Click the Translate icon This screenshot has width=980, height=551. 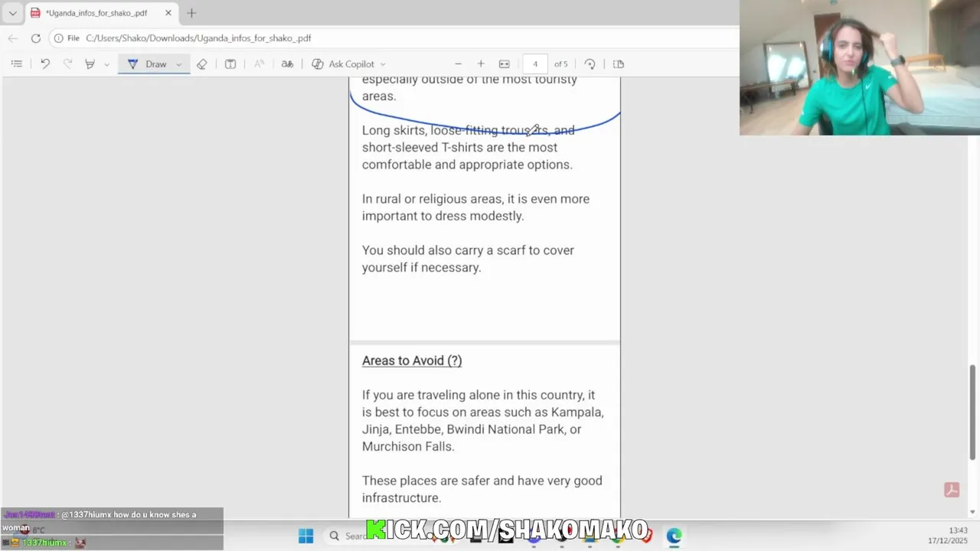click(287, 64)
